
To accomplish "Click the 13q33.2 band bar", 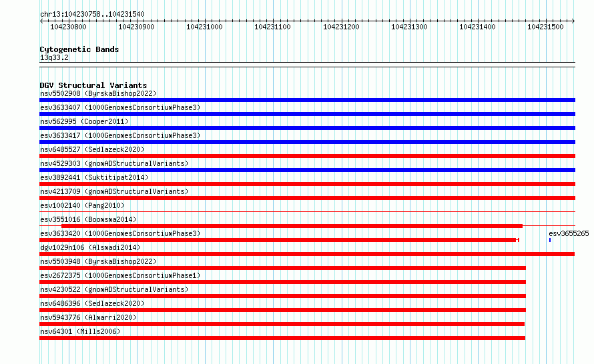I will (307, 65).
